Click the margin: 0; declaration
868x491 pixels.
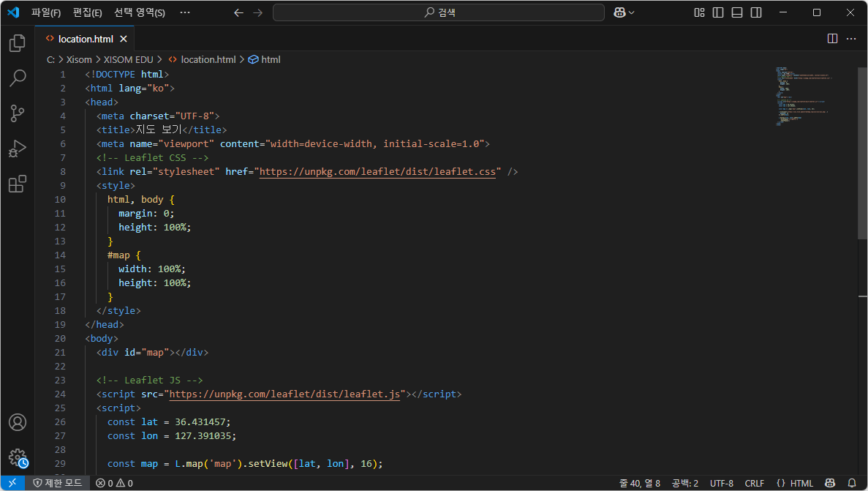[146, 214]
